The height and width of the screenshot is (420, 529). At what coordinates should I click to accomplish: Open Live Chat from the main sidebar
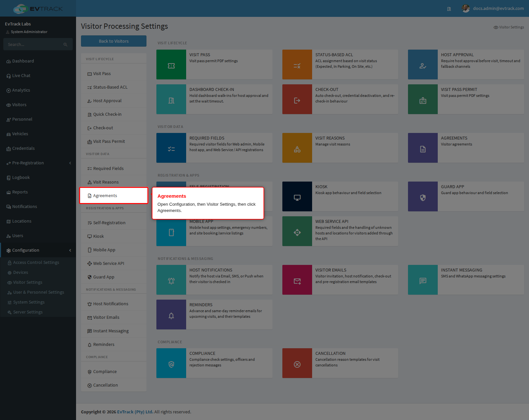[x=38, y=76]
